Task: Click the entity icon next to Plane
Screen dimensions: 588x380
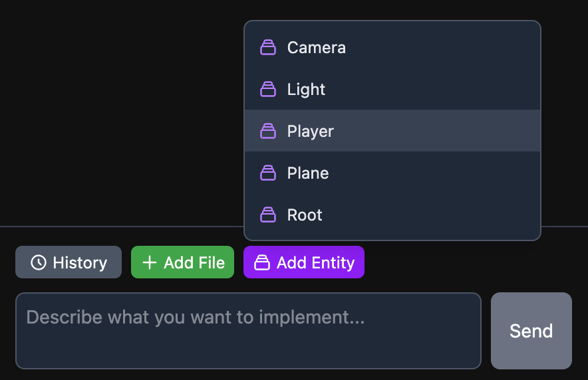Action: tap(267, 173)
